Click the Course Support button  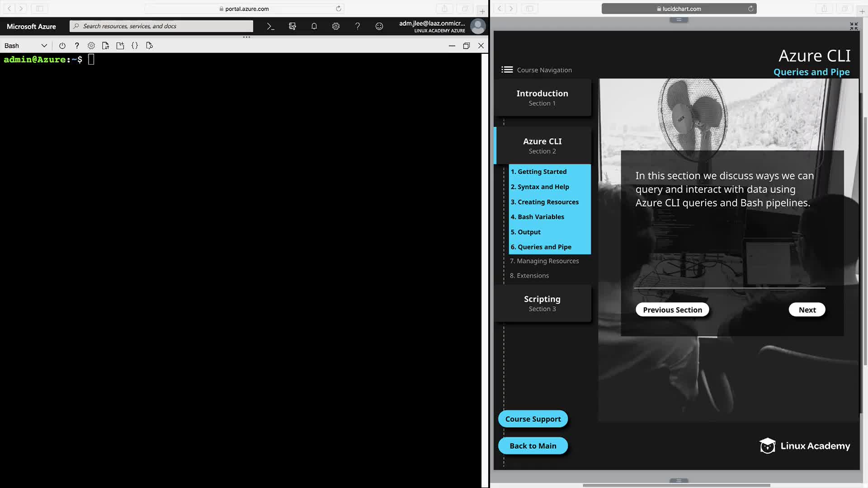[x=533, y=419]
